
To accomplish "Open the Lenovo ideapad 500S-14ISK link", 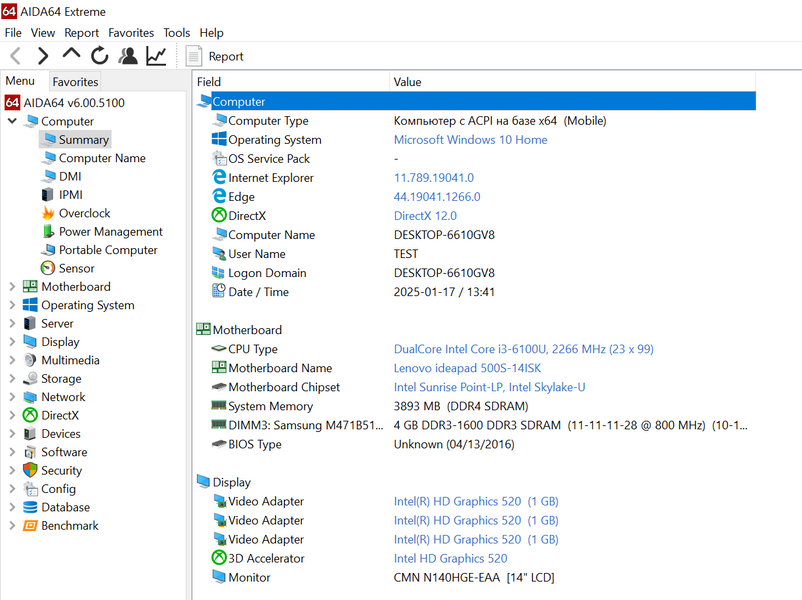I will (x=467, y=368).
